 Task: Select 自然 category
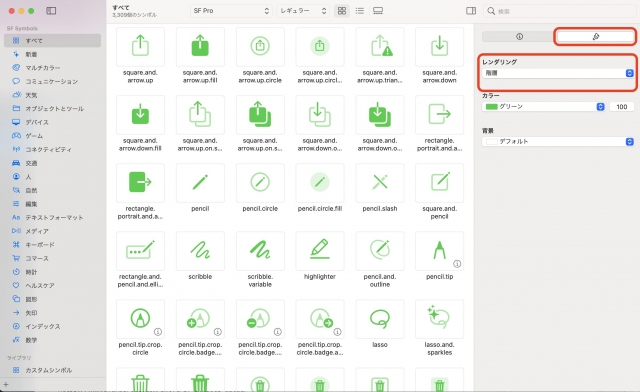pyautogui.click(x=53, y=190)
